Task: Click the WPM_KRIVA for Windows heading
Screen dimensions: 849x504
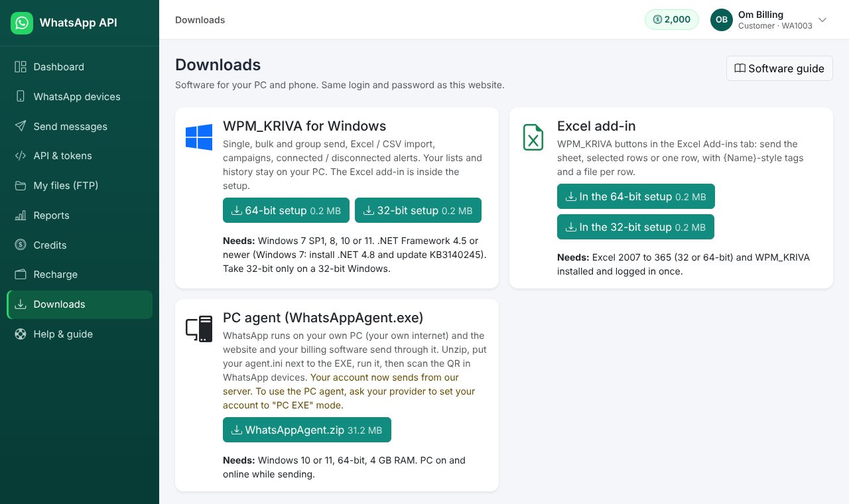Action: tap(304, 126)
